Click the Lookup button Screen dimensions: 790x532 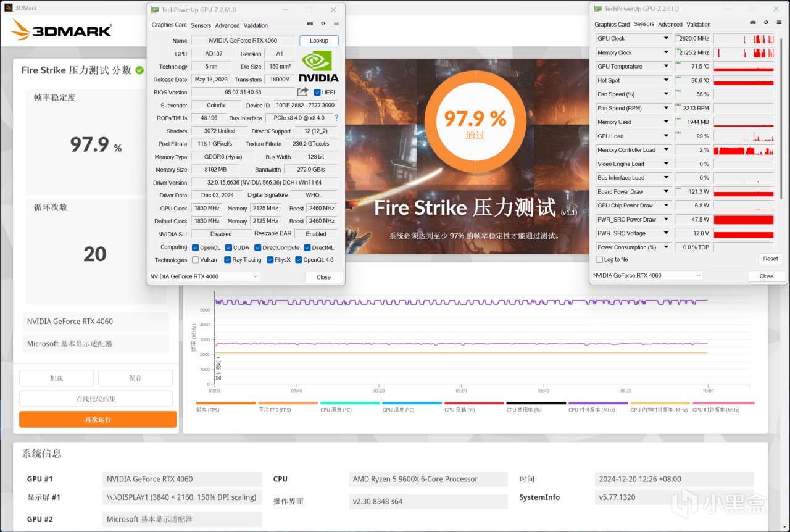tap(319, 41)
